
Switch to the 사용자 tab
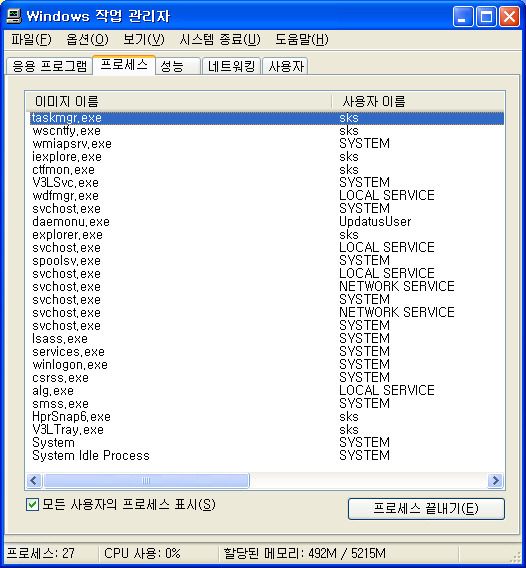[285, 66]
